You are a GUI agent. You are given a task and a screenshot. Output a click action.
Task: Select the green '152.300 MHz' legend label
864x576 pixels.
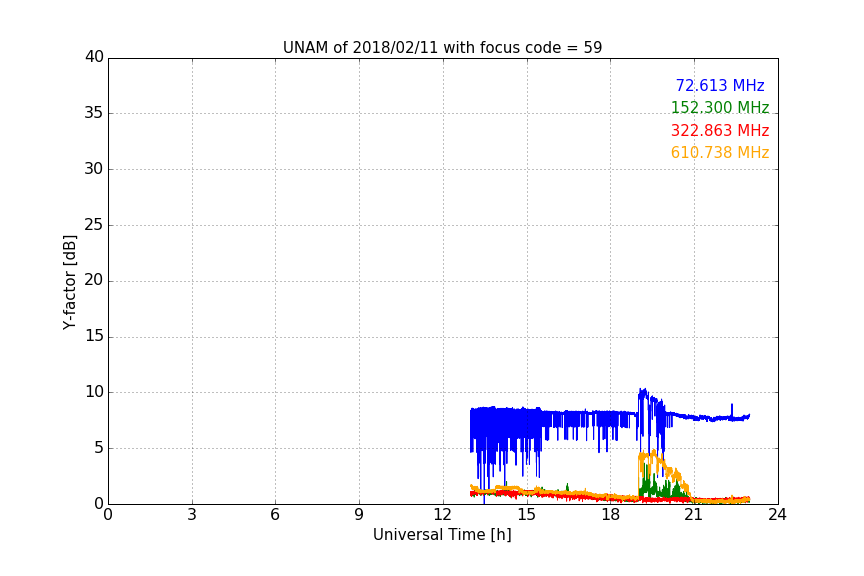coord(720,107)
